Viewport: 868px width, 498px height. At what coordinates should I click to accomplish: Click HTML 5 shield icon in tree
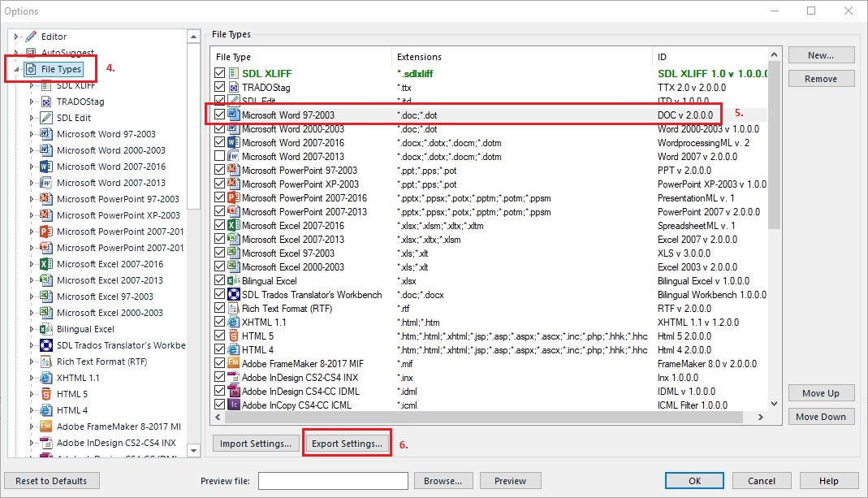(x=46, y=394)
